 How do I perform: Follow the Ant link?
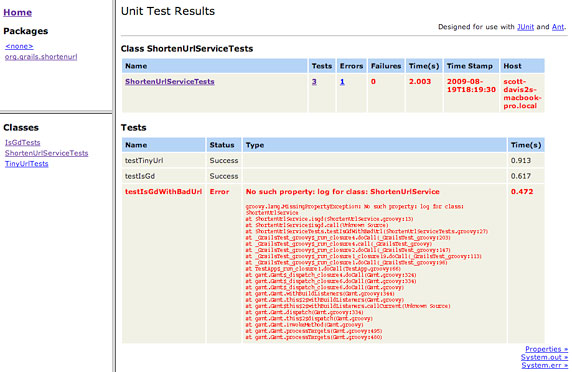pyautogui.click(x=558, y=27)
